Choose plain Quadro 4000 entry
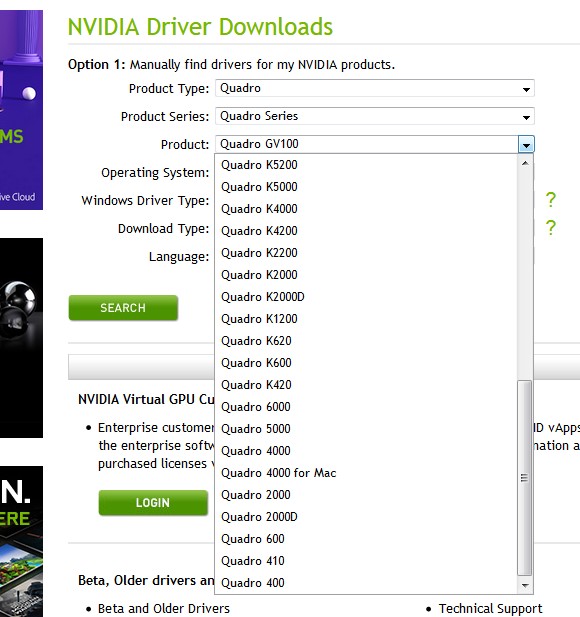Viewport: 580px width, 617px height. coord(366,451)
